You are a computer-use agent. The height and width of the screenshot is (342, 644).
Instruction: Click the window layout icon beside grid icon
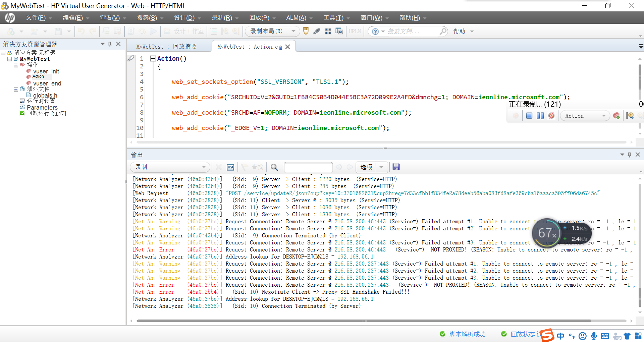339,31
